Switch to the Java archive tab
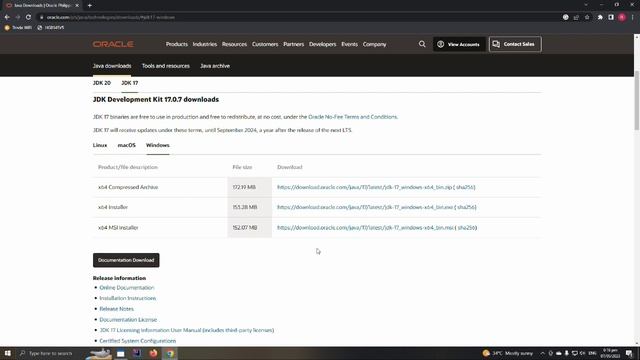 coord(215,66)
